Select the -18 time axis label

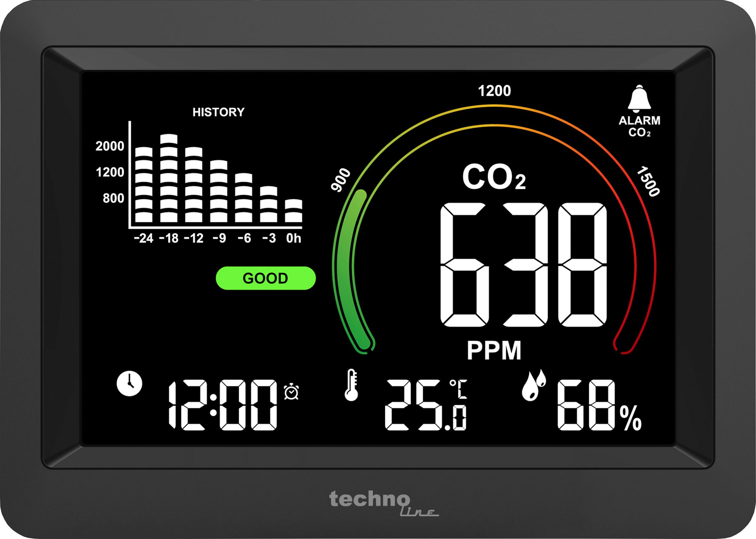pos(169,238)
